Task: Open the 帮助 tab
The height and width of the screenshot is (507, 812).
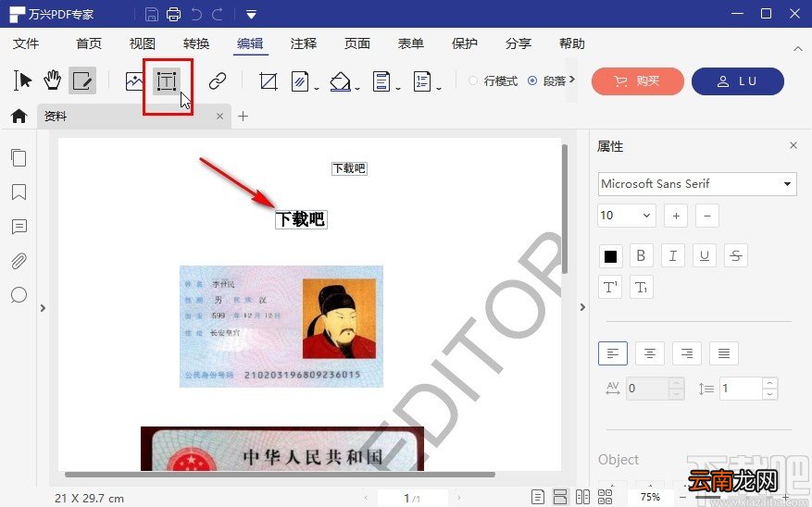Action: [x=571, y=43]
